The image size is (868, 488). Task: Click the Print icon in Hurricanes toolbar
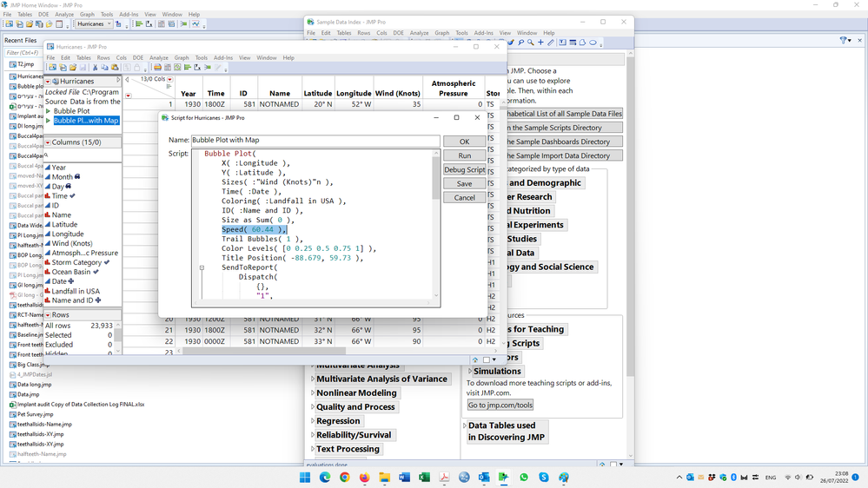pos(158,68)
